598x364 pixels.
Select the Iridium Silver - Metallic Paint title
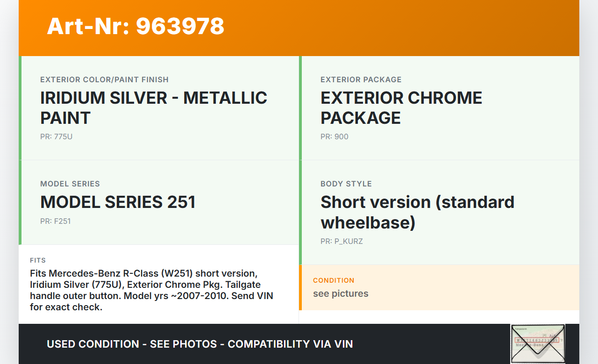pos(154,108)
